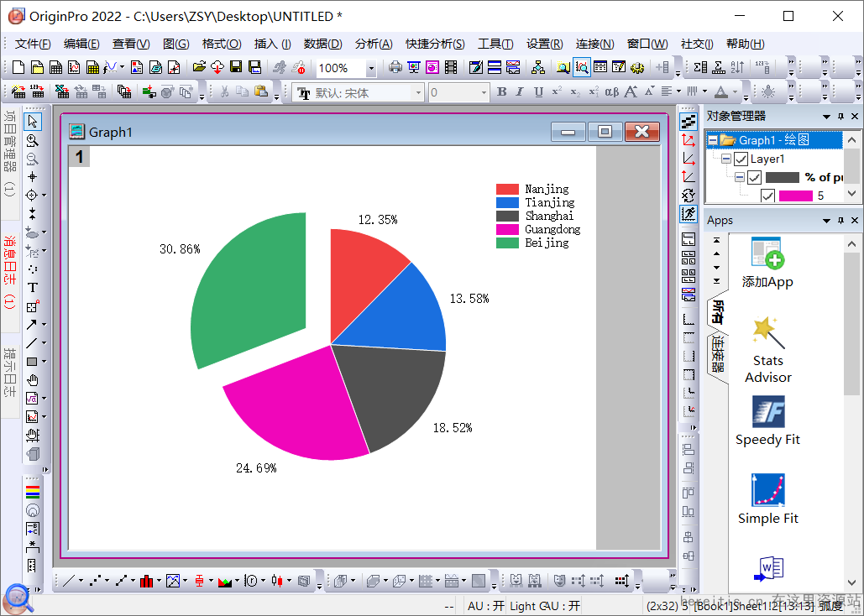The width and height of the screenshot is (864, 616).
Task: Click the Guangdong legend label
Action: (x=552, y=230)
